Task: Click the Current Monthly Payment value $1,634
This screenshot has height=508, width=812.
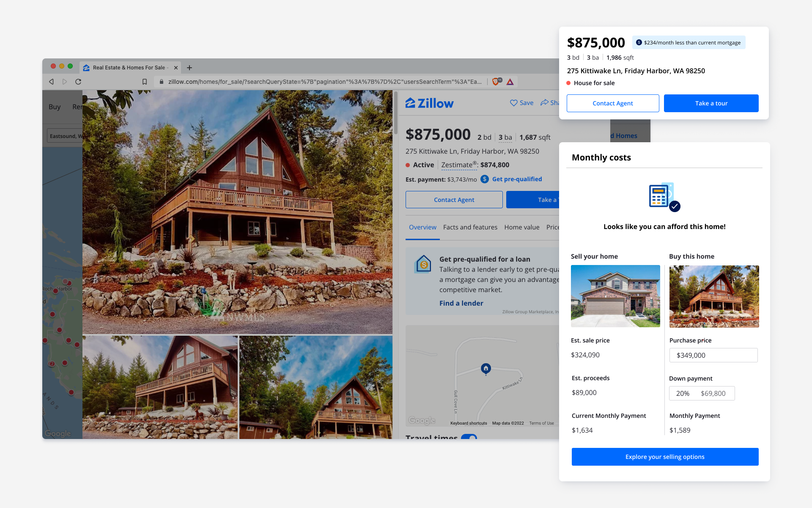Action: (x=582, y=430)
